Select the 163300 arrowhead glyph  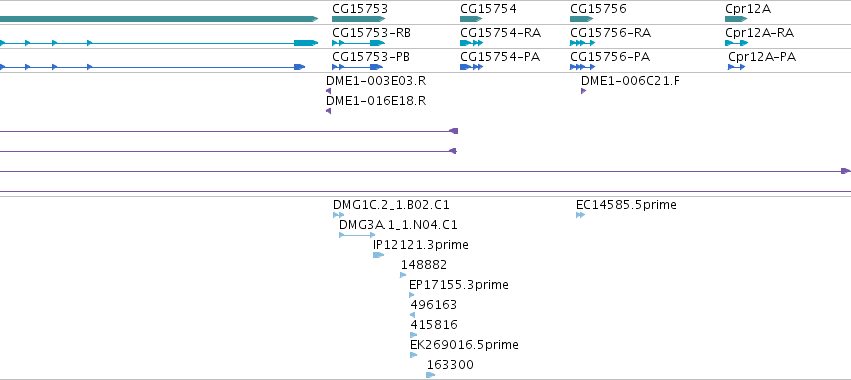click(431, 375)
